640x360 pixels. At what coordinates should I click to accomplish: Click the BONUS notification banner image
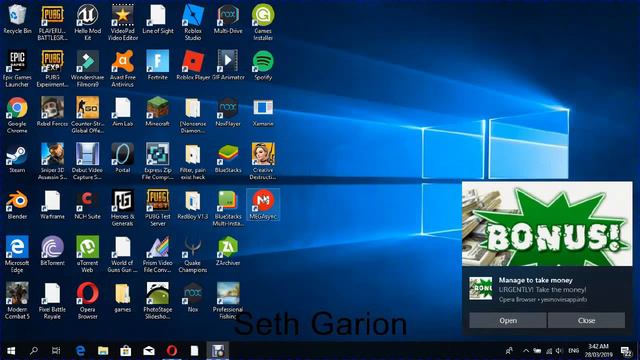click(547, 224)
